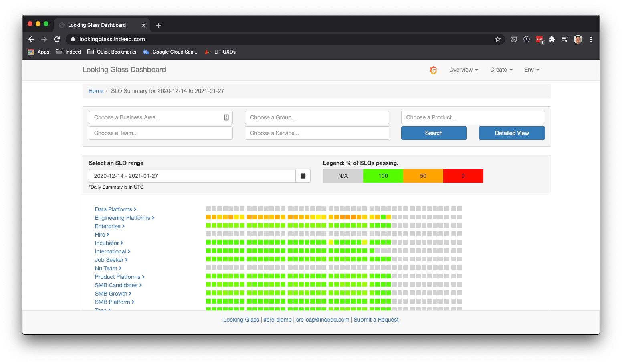This screenshot has width=622, height=364.
Task: Open the Chrome profile avatar
Action: tap(578, 39)
